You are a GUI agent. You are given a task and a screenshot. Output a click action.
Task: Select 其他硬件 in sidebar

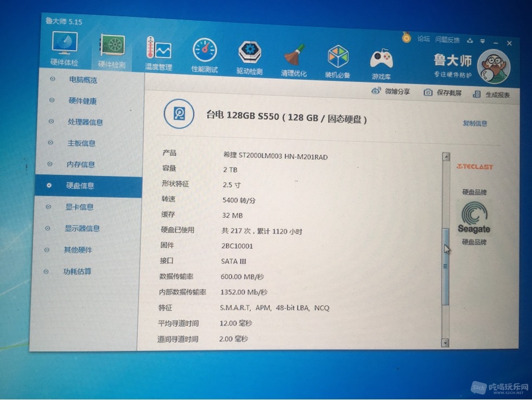click(x=78, y=250)
